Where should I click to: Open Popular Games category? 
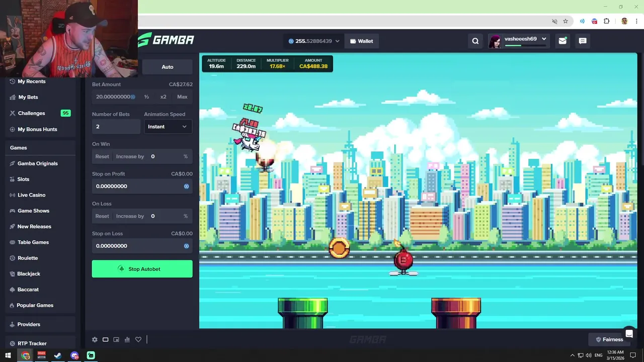35,305
